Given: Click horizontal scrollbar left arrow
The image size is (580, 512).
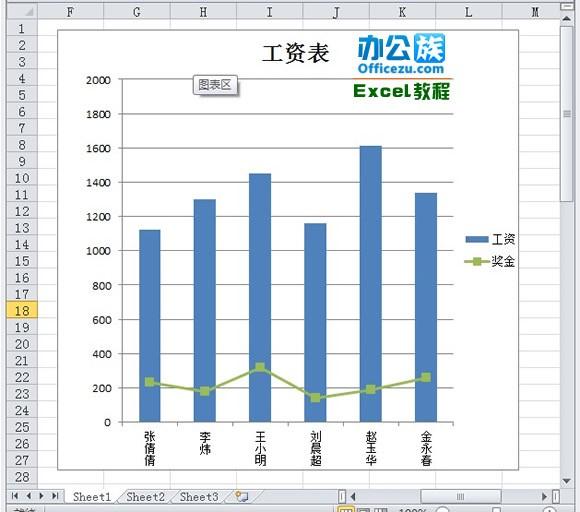Looking at the screenshot, I should (x=353, y=496).
